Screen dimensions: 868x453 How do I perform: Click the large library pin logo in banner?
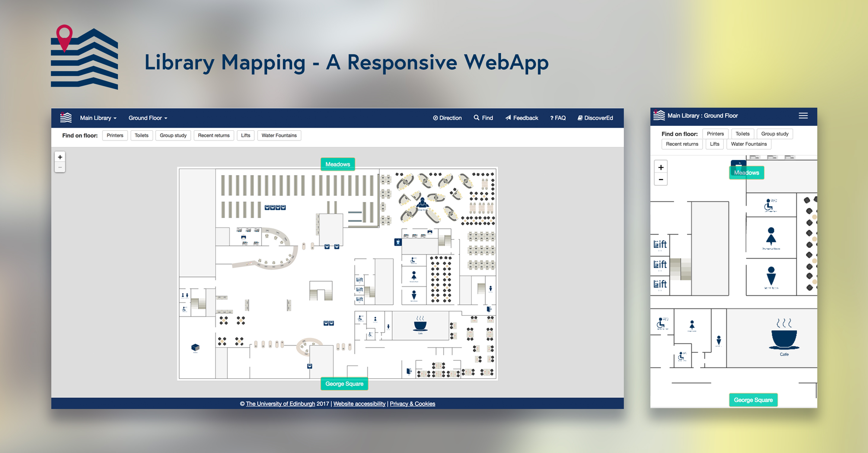coord(84,57)
